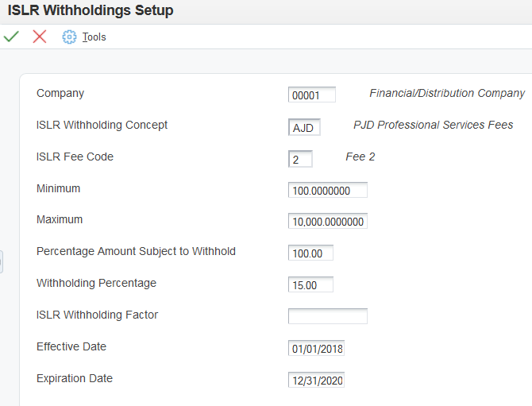Open the Tools menu label
Screen dimensions: 532x406
[94, 37]
